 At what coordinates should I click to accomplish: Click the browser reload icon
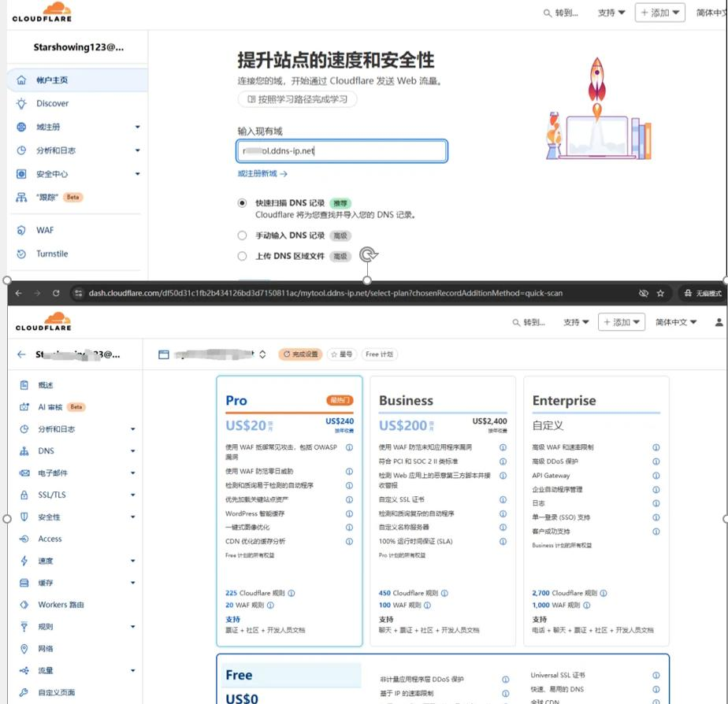tap(56, 293)
